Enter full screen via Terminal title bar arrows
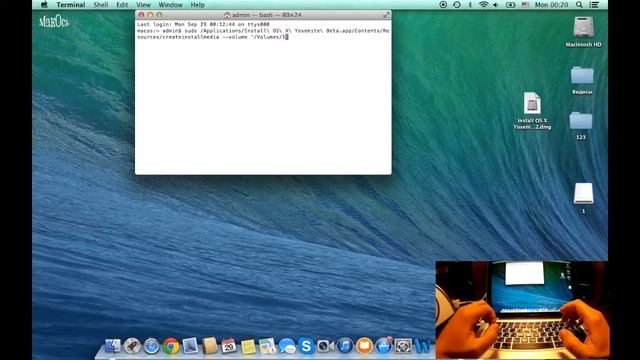The height and width of the screenshot is (360, 640). (386, 15)
